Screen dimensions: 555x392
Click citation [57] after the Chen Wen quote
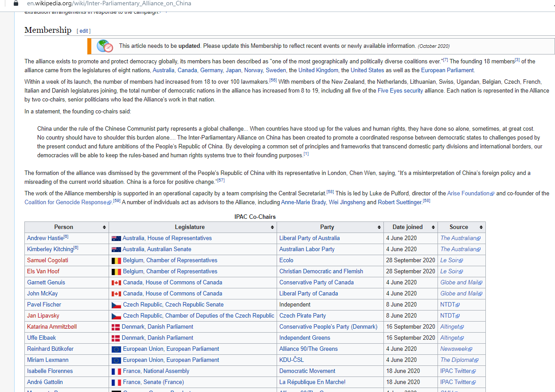click(221, 180)
